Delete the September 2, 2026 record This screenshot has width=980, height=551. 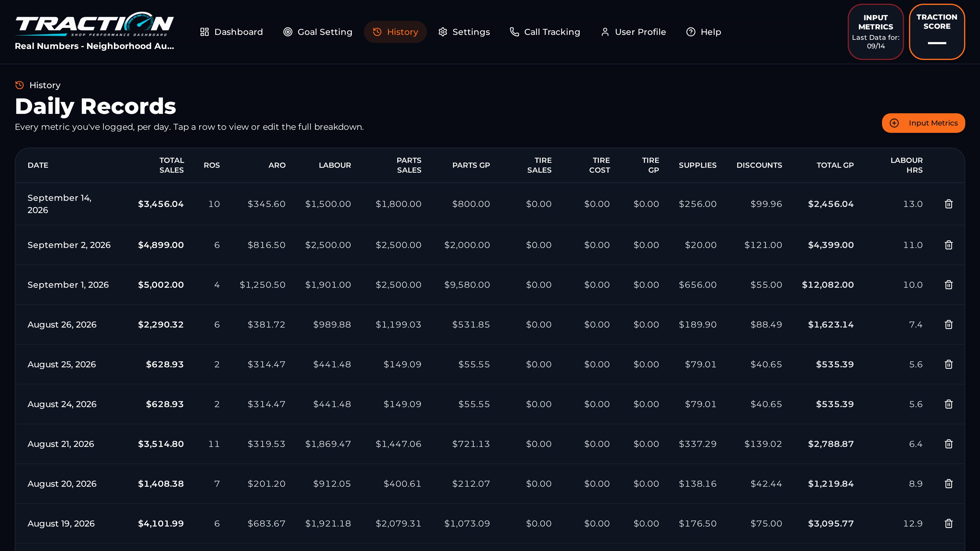tap(948, 245)
